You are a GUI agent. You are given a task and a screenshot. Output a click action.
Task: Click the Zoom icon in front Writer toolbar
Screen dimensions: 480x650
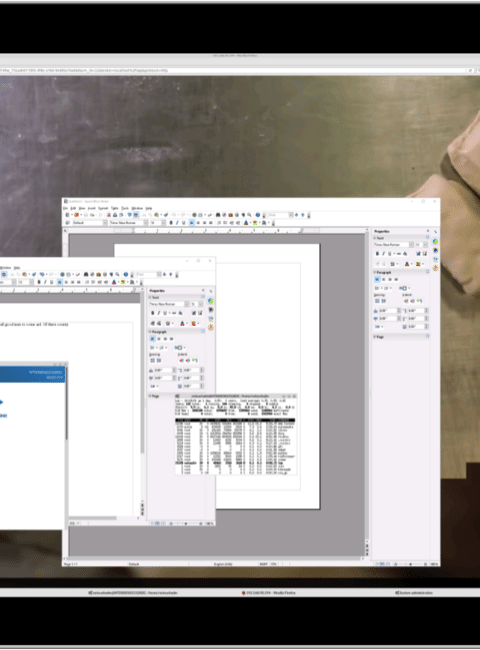point(117,274)
